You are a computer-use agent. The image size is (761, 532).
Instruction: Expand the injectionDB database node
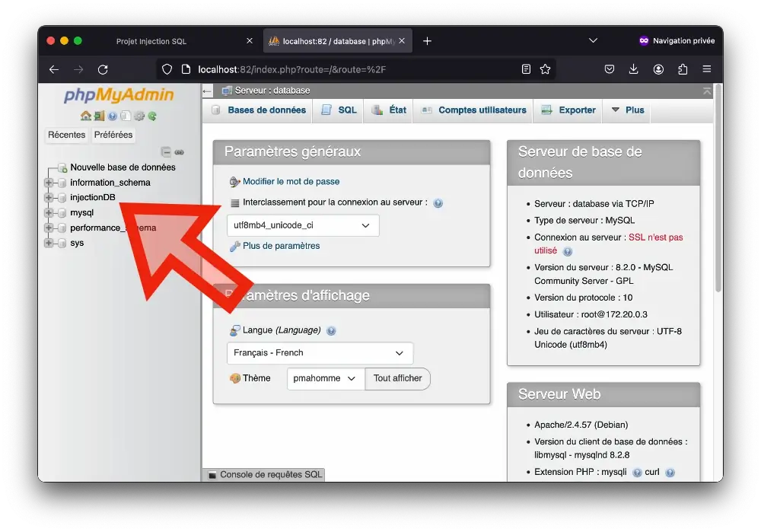[x=49, y=198]
